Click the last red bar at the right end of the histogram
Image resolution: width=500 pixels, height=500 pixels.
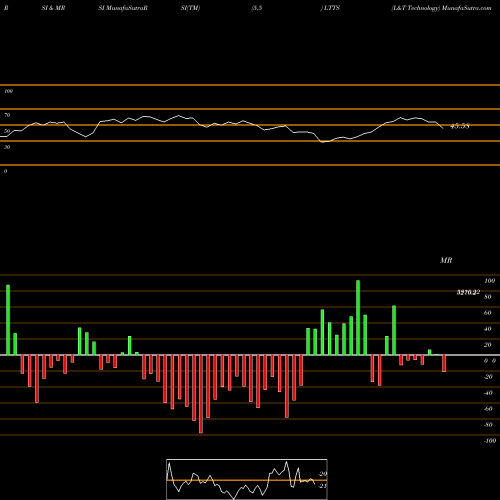[444, 363]
